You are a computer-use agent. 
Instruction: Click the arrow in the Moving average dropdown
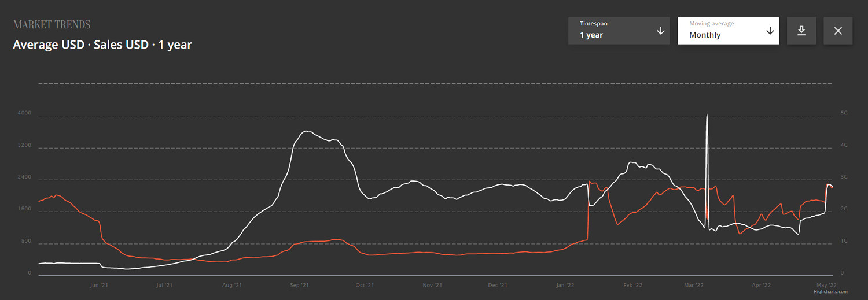point(770,31)
